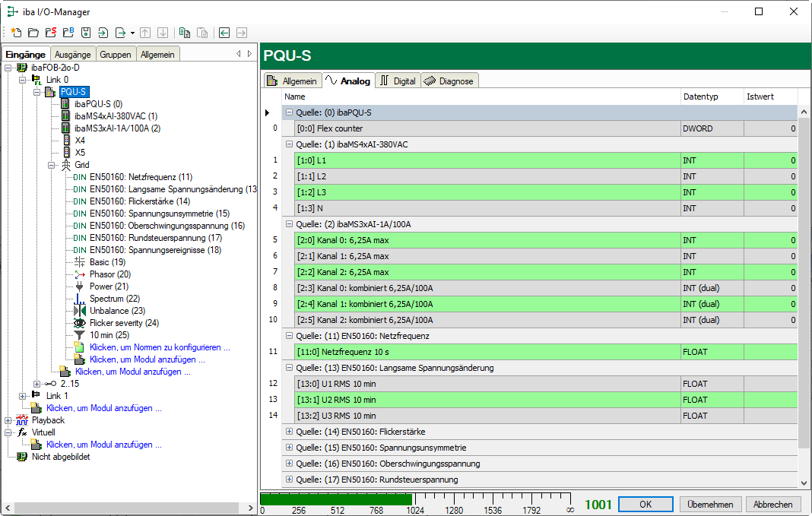Collapse the Quelle (1) ibaMS4xAI-380VAC group

(x=289, y=144)
